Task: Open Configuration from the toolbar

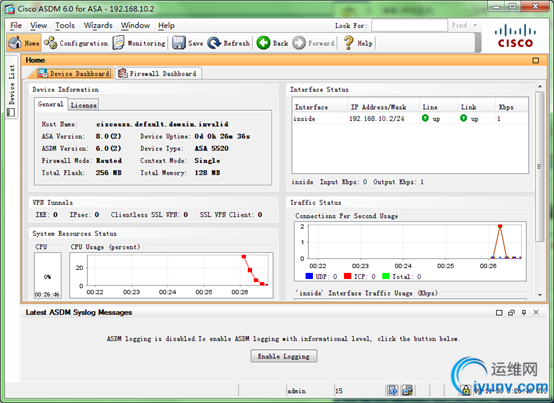Action: pos(76,43)
